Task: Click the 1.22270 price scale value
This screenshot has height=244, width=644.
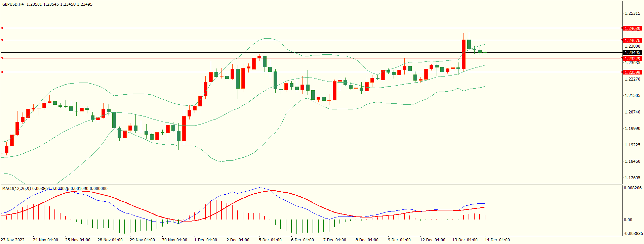Action: coord(632,79)
